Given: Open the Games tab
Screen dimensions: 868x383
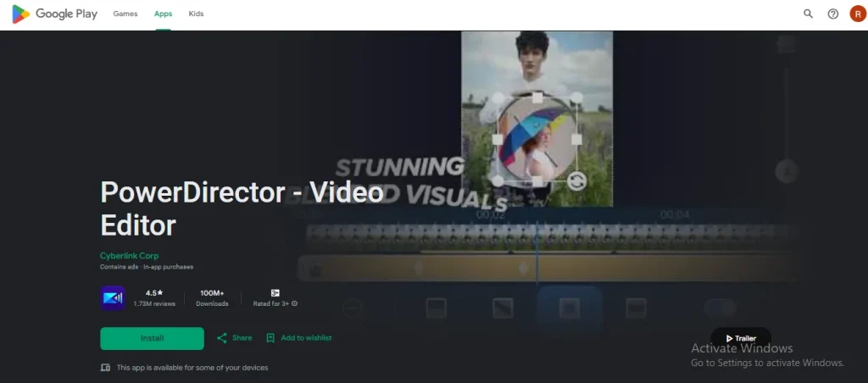Looking at the screenshot, I should coord(125,14).
